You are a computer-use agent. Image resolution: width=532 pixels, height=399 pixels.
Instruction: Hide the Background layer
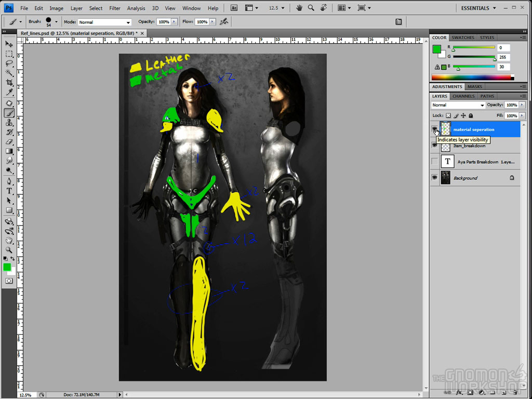(435, 178)
